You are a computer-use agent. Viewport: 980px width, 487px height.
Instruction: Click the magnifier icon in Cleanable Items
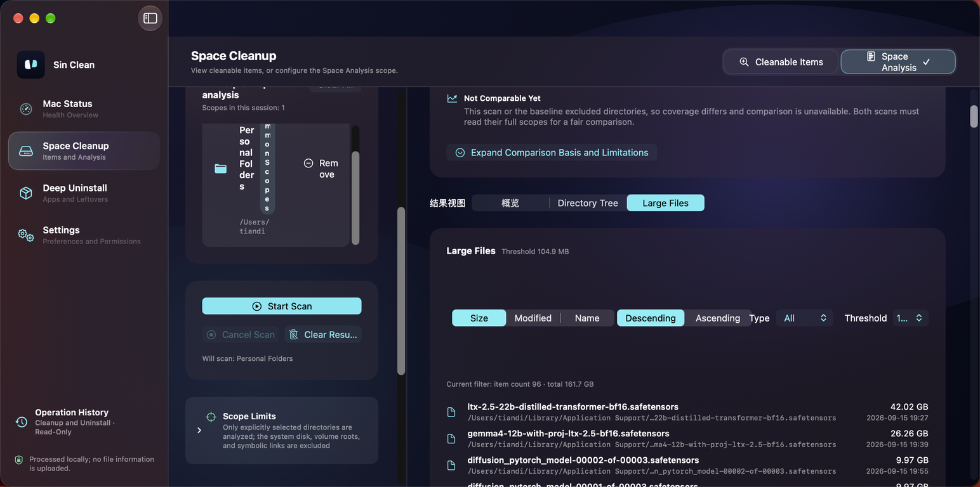[x=744, y=62]
